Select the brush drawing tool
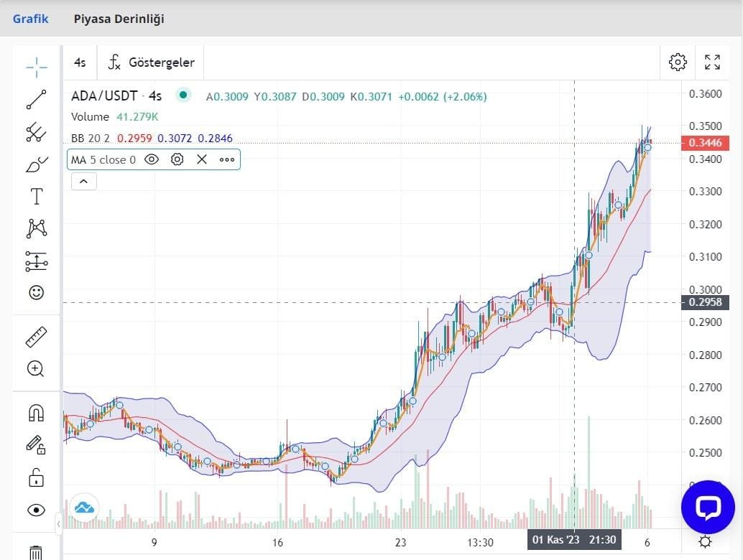743x560 pixels. tap(37, 164)
